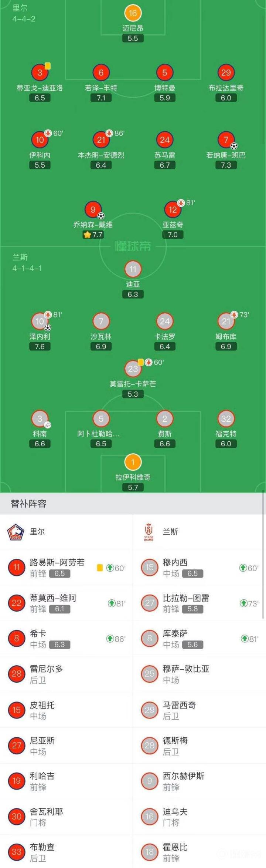
Task: Select 若泽-丰特 number 6 player circle
Action: click(101, 73)
